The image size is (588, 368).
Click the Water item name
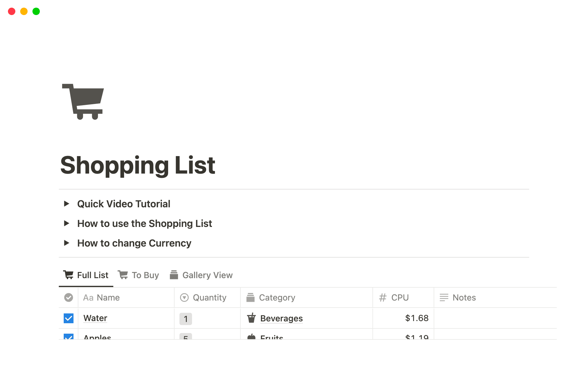(x=95, y=318)
